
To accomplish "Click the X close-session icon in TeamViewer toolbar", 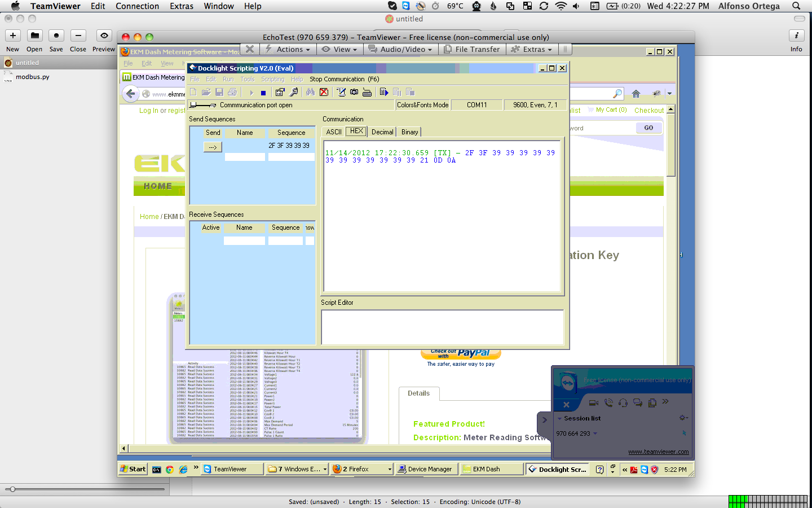I will pos(250,49).
